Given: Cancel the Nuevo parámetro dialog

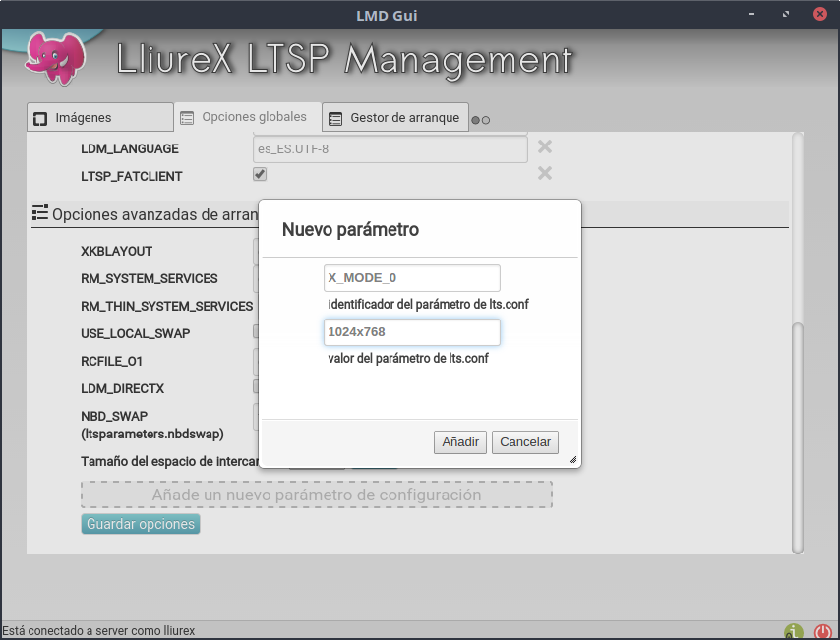Looking at the screenshot, I should click(524, 442).
